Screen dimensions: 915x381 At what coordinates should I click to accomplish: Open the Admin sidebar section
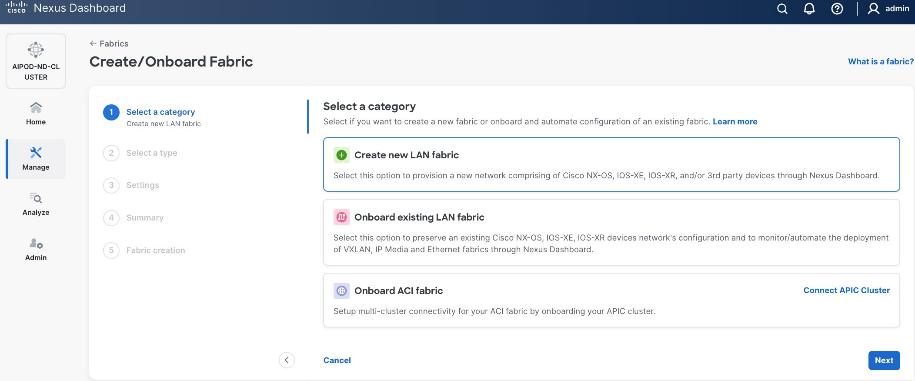(x=36, y=249)
